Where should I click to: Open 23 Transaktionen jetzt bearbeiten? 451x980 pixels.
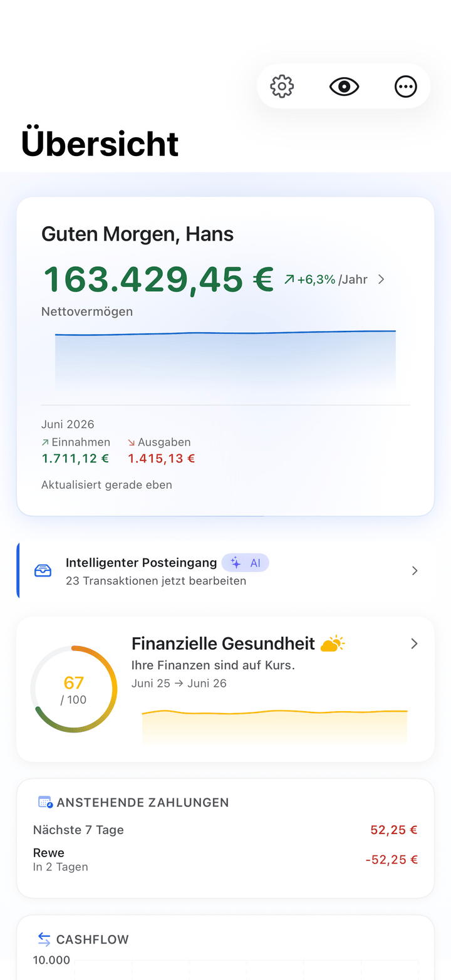click(x=156, y=581)
